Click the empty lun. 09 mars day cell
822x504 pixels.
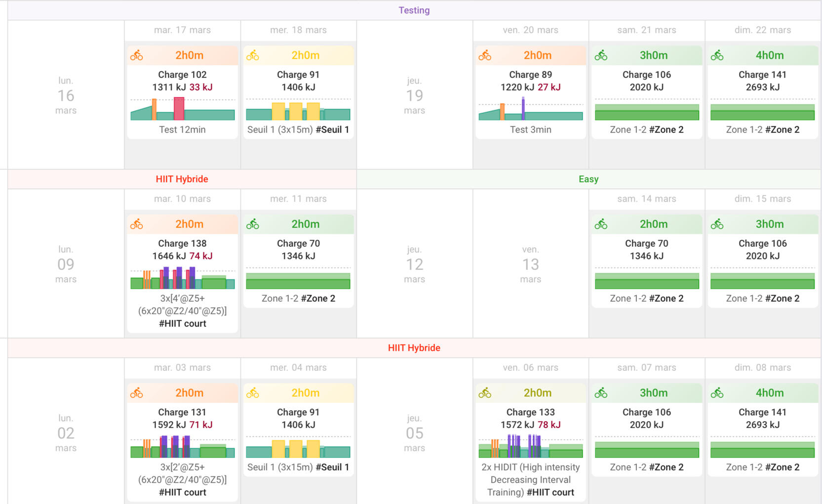tap(66, 264)
